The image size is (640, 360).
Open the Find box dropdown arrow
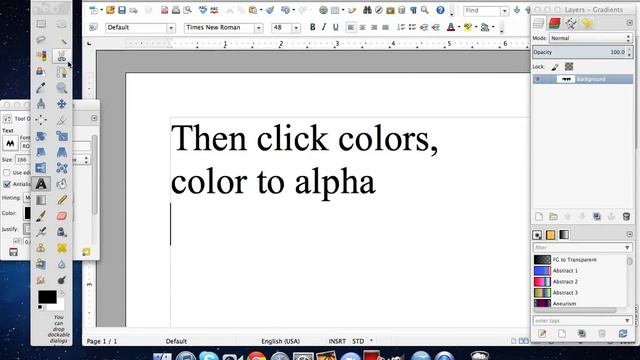point(505,11)
